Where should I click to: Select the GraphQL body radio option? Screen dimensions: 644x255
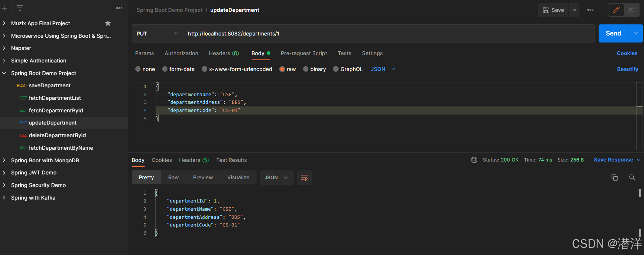(336, 69)
